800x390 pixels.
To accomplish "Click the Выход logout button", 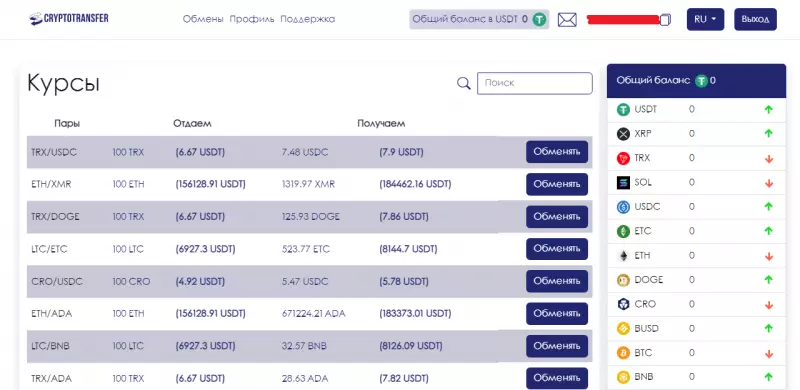I will click(755, 19).
